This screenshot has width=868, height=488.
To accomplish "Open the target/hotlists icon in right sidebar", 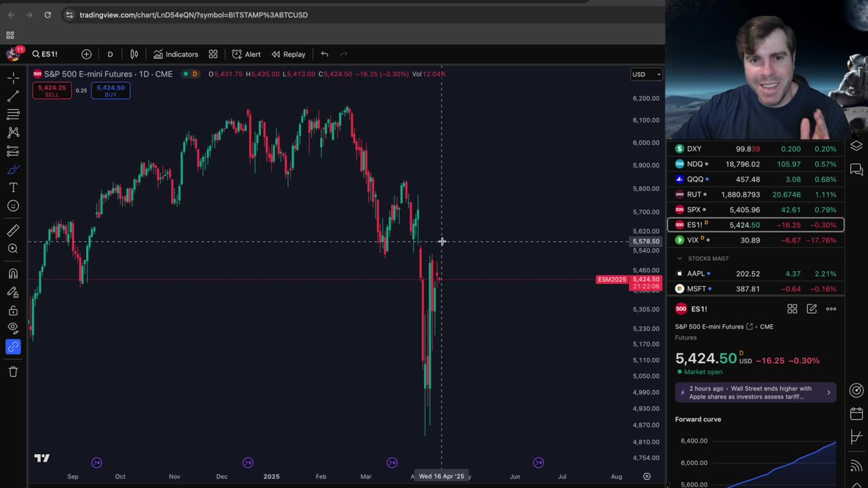I will point(856,390).
